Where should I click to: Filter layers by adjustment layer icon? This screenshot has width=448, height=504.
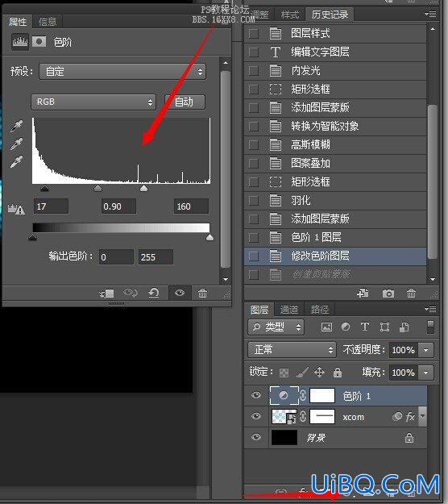[346, 327]
